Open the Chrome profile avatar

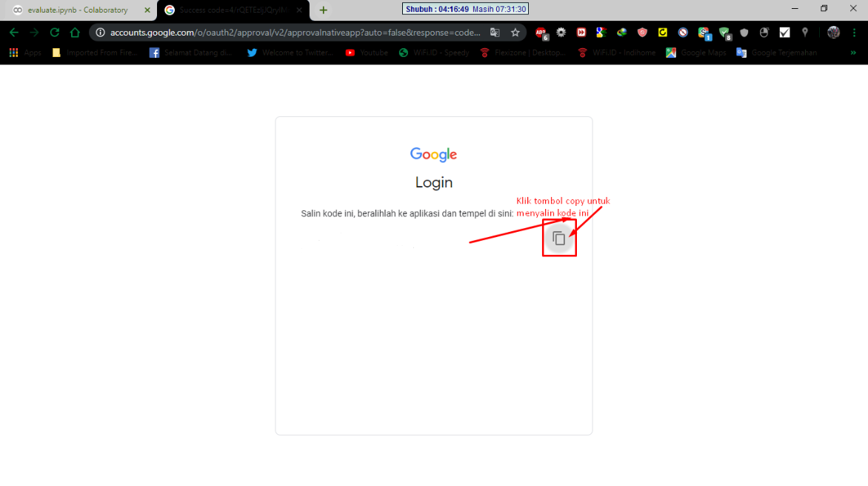click(833, 33)
